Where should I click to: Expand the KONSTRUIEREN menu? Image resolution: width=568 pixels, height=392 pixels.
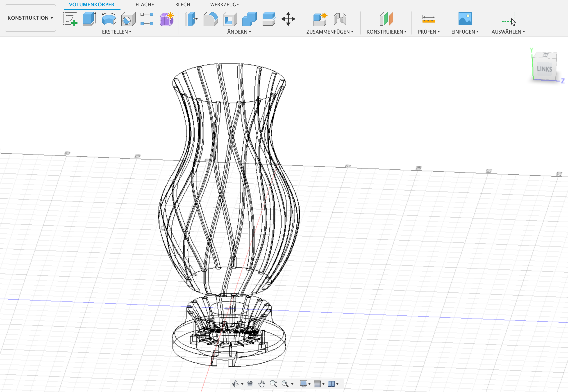[387, 32]
